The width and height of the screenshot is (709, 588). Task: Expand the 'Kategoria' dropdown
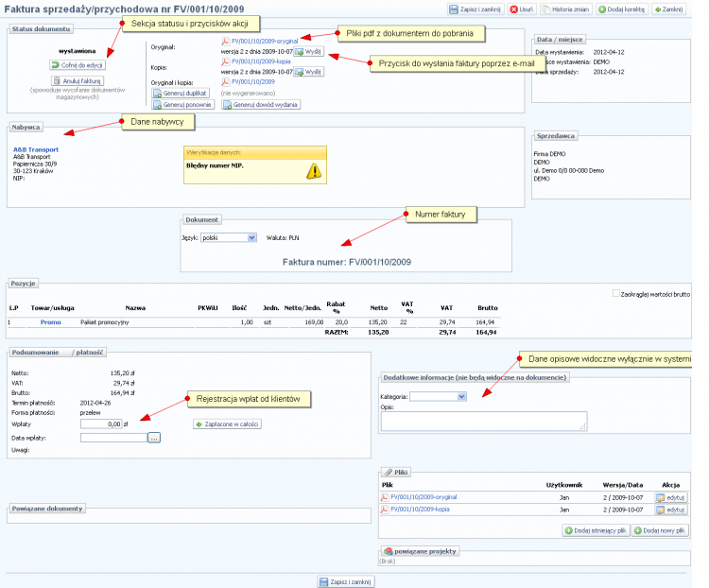coord(438,397)
